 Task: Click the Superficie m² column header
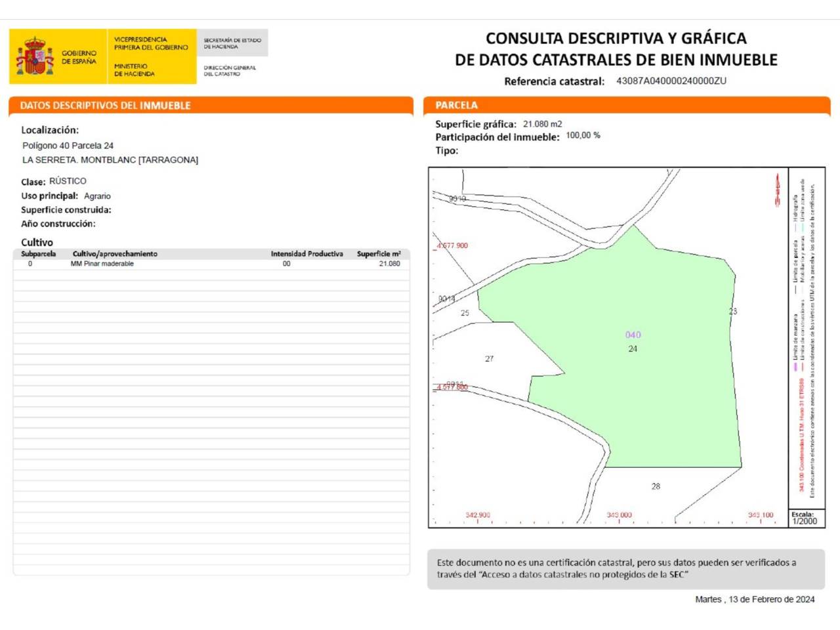click(x=378, y=254)
